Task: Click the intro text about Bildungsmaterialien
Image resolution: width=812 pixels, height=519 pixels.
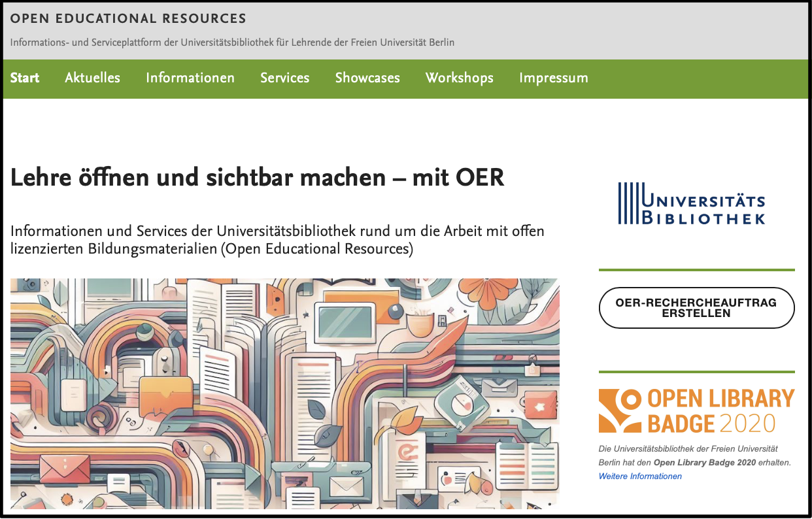Action: pyautogui.click(x=277, y=239)
